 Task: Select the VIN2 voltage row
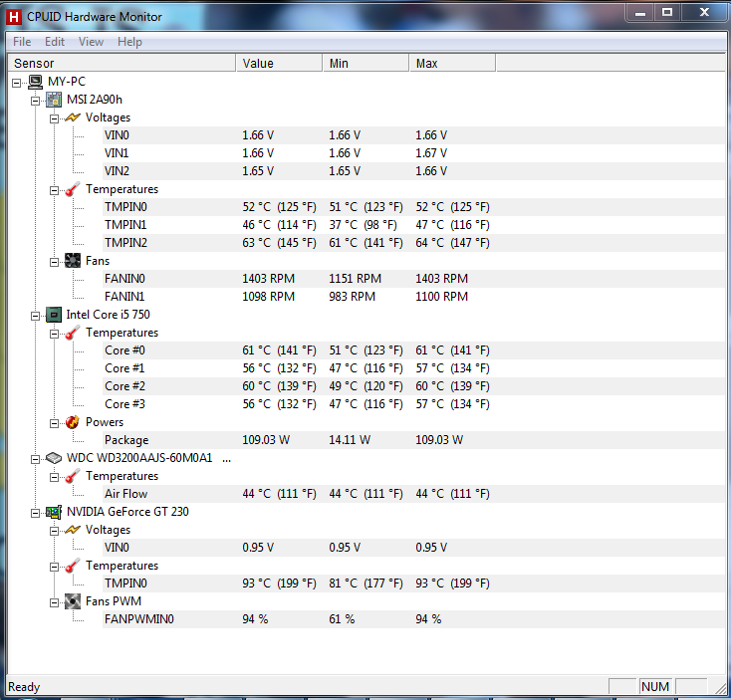click(413, 171)
